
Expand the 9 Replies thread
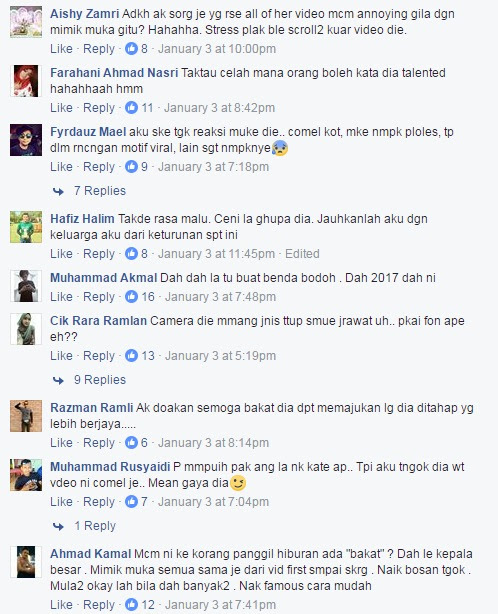point(100,379)
